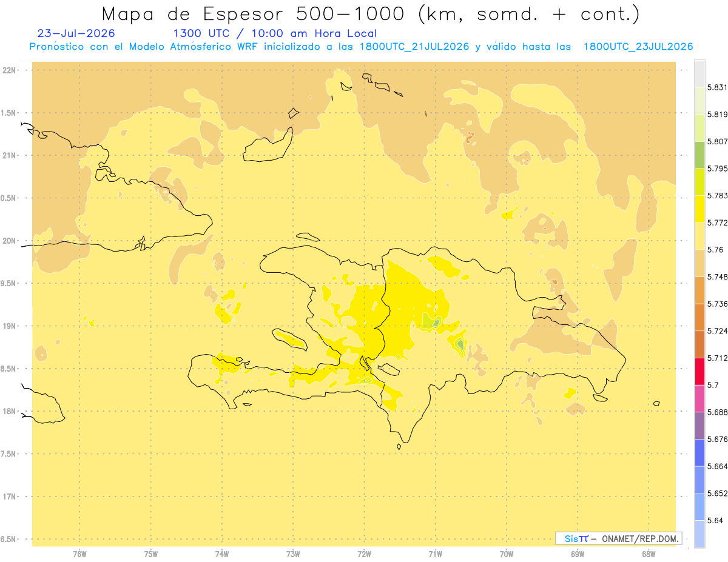Click the 5.795 colorbar value

tap(717, 169)
